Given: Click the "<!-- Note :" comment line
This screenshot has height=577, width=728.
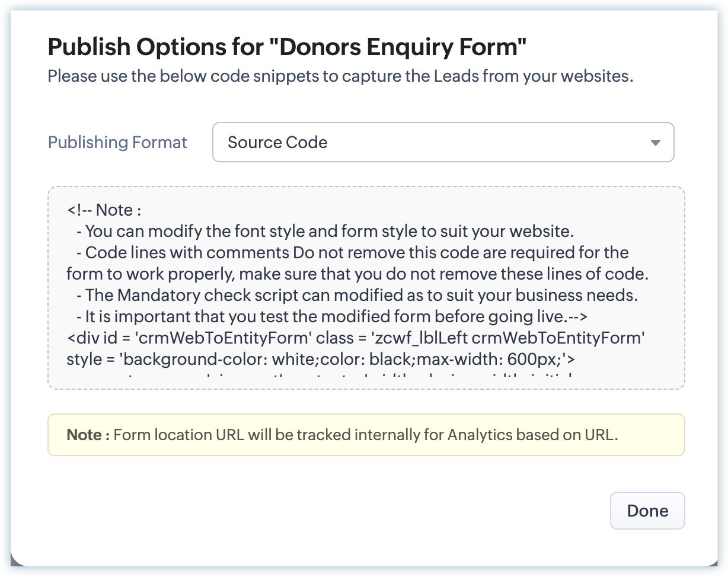Looking at the screenshot, I should pyautogui.click(x=104, y=210).
